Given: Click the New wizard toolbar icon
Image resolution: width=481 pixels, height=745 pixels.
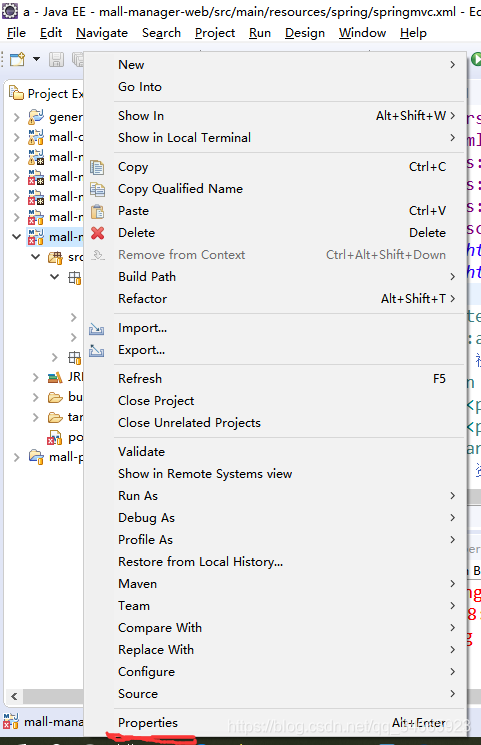Looking at the screenshot, I should (x=18, y=59).
